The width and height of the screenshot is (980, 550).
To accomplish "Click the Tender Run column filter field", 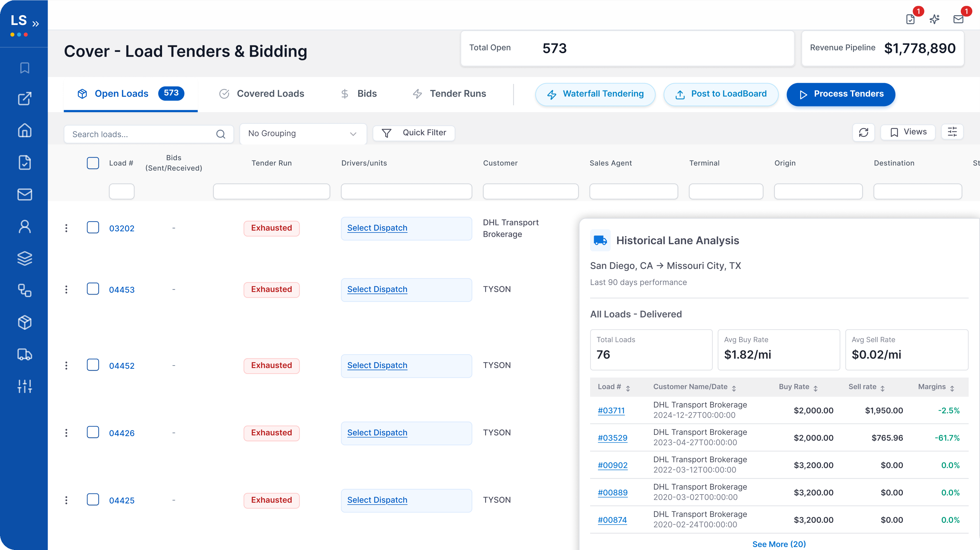I will [271, 191].
